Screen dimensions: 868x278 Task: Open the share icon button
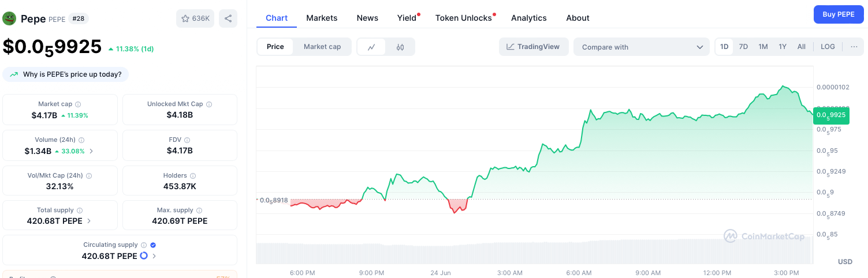(228, 18)
